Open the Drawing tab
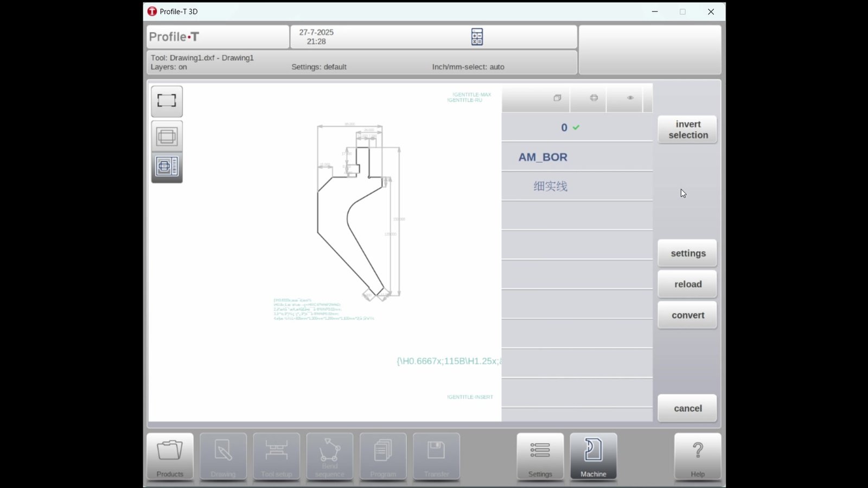Viewport: 868px width, 488px height. (223, 457)
